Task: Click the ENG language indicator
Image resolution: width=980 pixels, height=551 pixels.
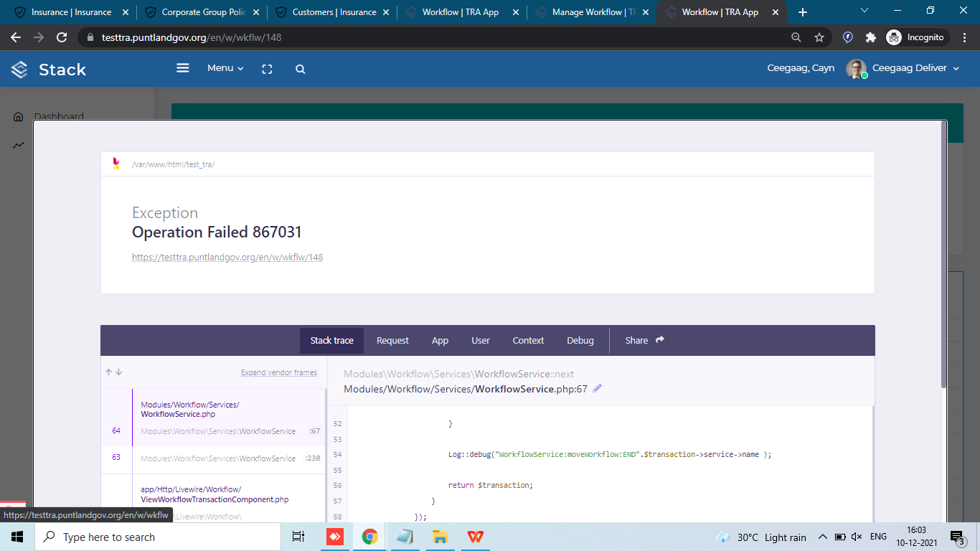Action: (878, 537)
